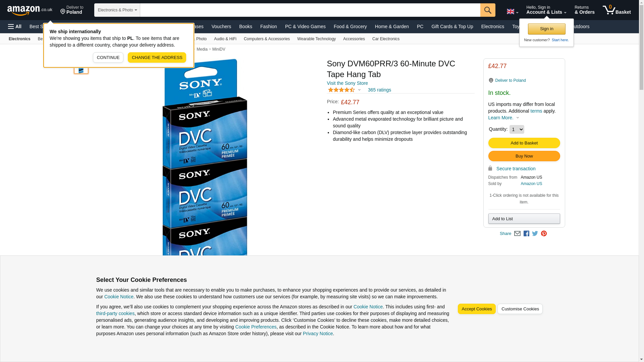Share product on Twitter

[535, 234]
